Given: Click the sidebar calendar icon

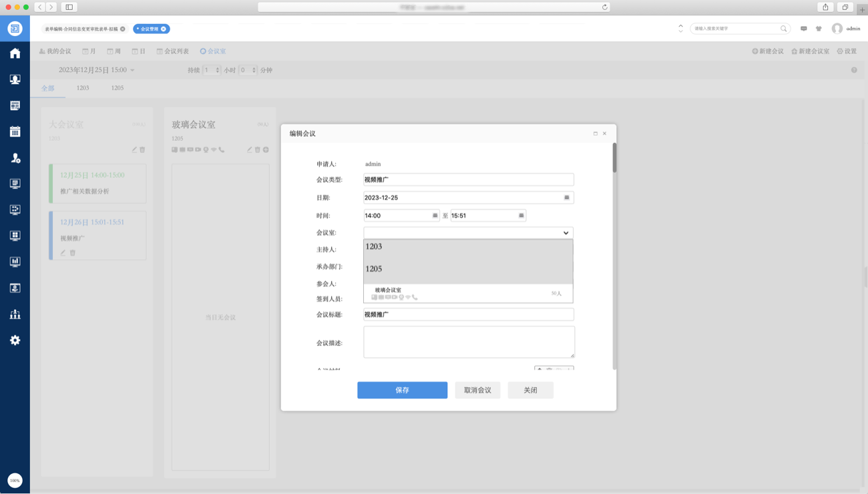Looking at the screenshot, I should click(15, 132).
